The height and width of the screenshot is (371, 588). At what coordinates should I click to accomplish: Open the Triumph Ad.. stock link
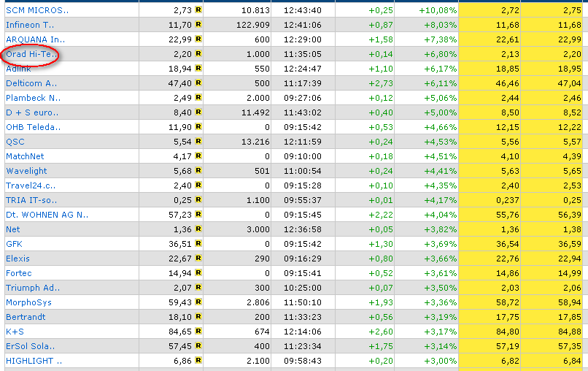click(x=33, y=288)
